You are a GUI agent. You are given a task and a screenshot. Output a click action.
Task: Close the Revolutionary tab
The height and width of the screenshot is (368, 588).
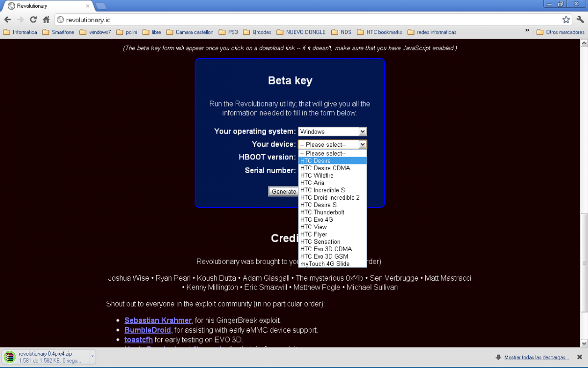pyautogui.click(x=88, y=6)
